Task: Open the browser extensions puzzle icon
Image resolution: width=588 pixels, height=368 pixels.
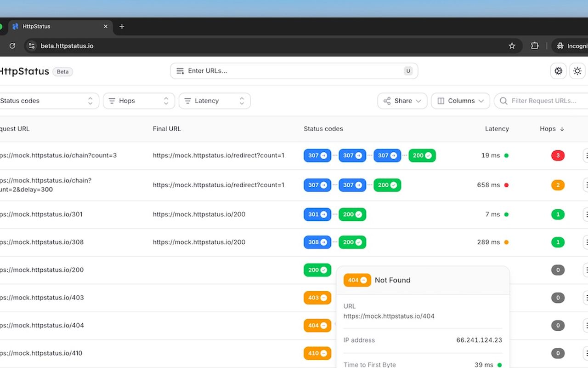Action: (535, 46)
